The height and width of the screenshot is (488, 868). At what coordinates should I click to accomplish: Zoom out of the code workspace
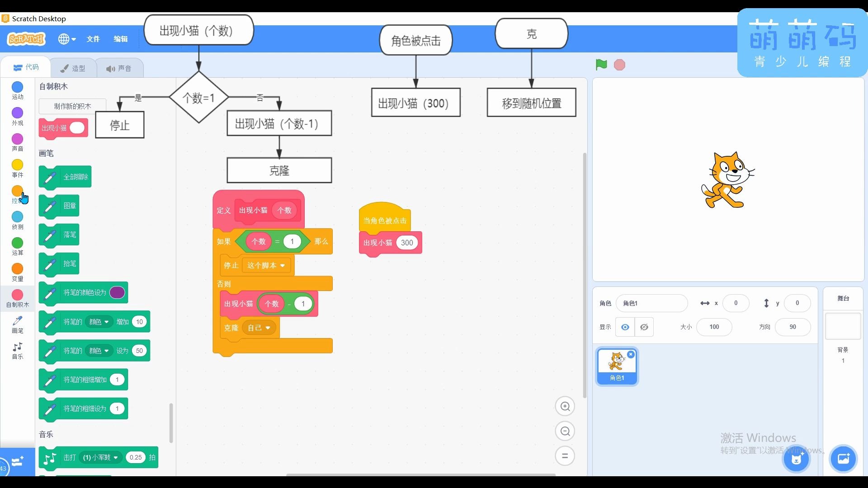click(565, 431)
